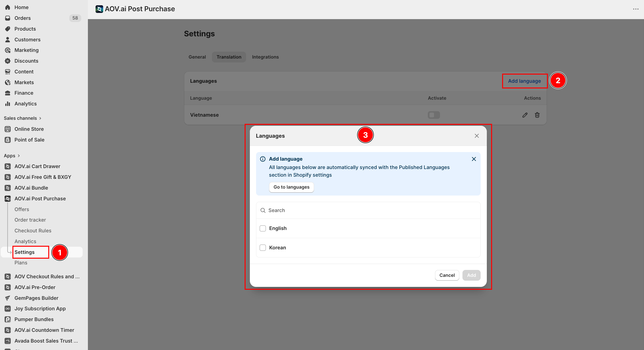Delete Vietnamese language with trash icon

point(537,115)
